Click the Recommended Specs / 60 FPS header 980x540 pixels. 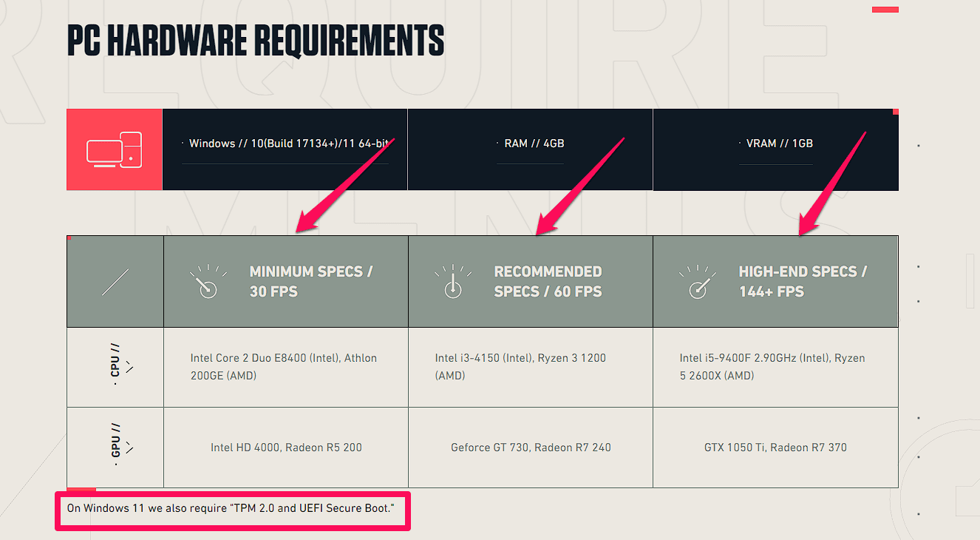548,282
